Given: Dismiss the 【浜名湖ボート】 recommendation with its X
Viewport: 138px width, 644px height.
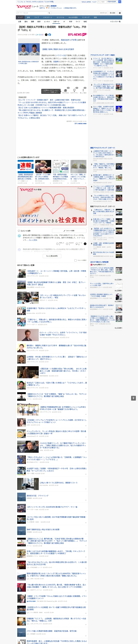Looking at the screenshot, I should (x=86, y=276).
